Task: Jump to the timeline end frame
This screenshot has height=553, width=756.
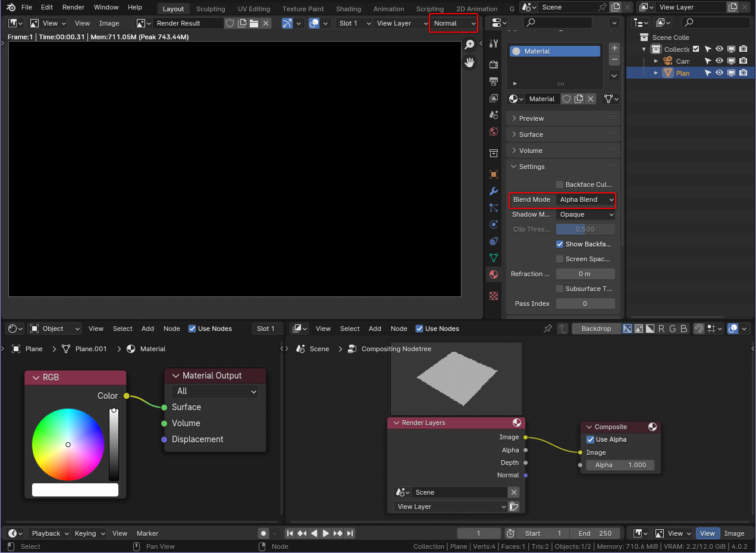Action: (x=350, y=533)
